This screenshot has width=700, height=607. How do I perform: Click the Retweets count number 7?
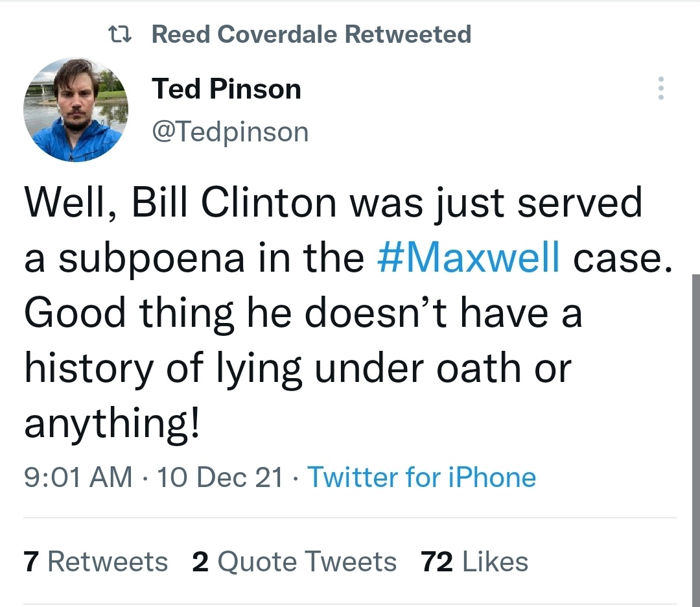coord(31,562)
